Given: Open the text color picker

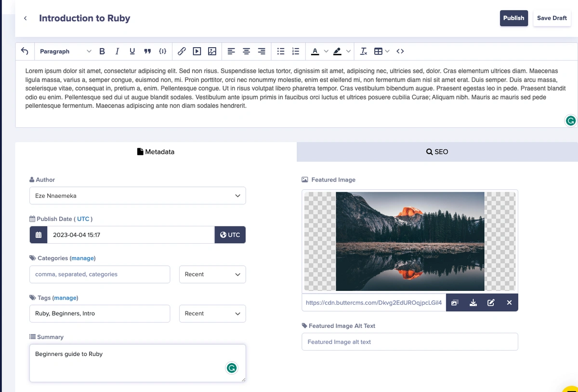Looking at the screenshot, I should pos(315,51).
